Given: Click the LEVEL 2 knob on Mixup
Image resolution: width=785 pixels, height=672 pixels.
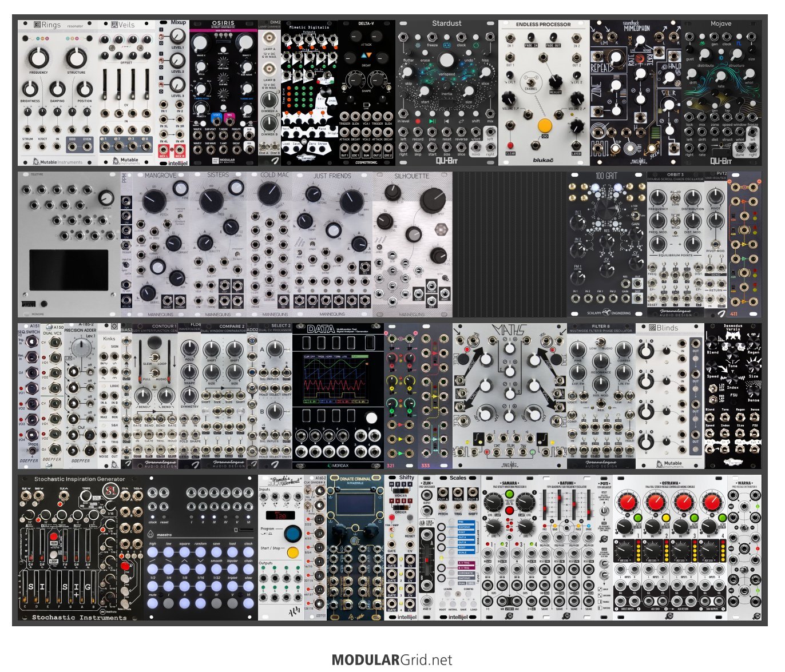Looking at the screenshot, I should 177,61.
